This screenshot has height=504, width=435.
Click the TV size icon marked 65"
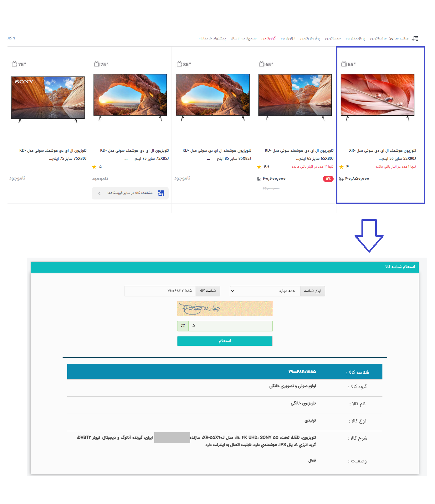point(262,64)
